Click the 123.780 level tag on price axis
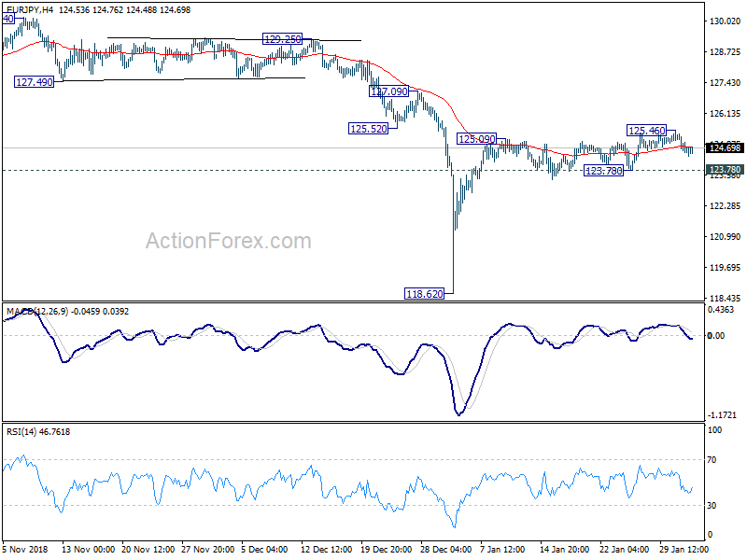Screen dimensions: 747x560 click(726, 170)
